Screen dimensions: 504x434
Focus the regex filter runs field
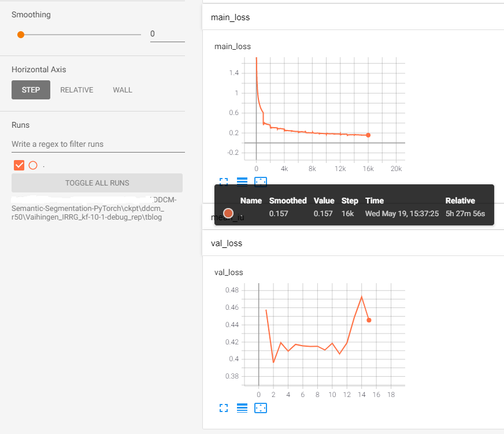tap(98, 144)
